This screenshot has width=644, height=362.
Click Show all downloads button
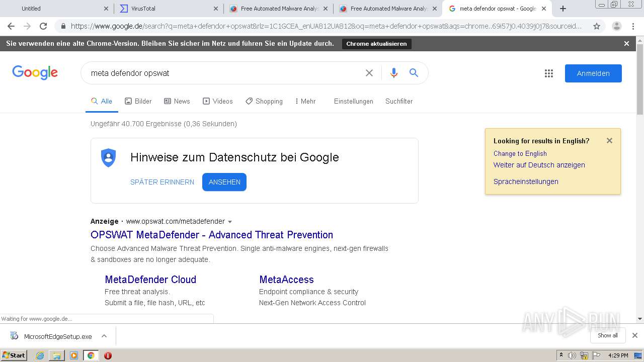608,335
